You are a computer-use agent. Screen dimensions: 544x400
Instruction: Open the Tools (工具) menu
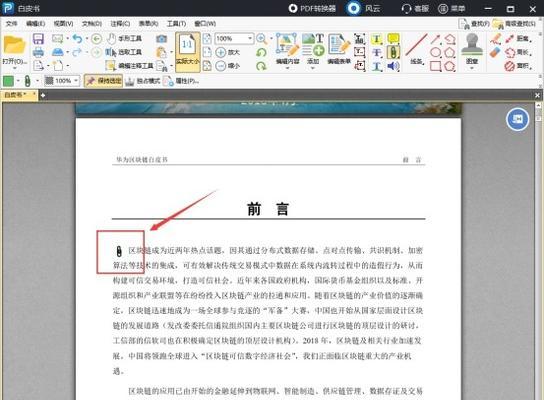coord(177,23)
